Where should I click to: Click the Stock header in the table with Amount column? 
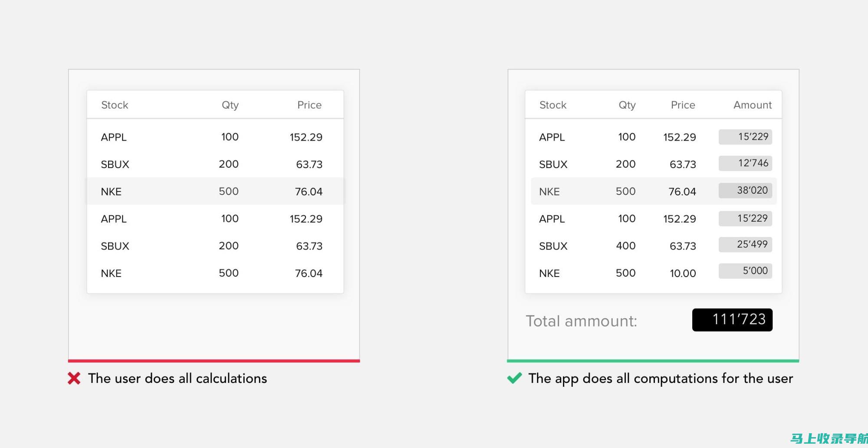pyautogui.click(x=553, y=105)
